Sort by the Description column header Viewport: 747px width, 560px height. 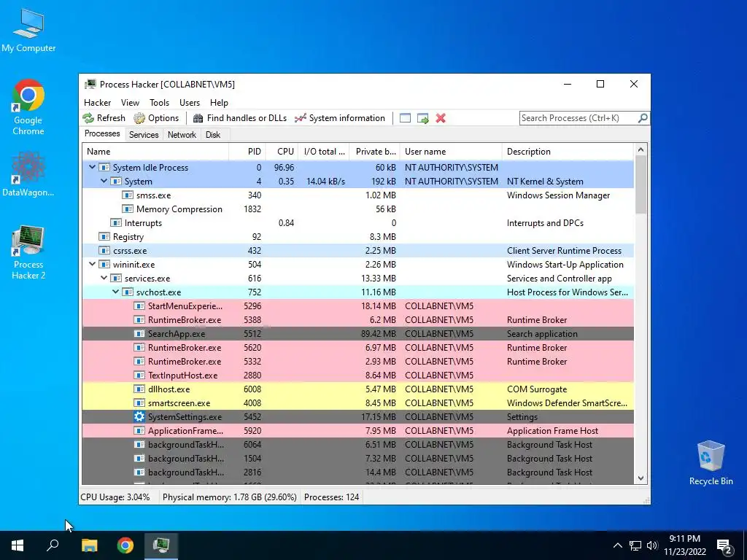click(x=568, y=152)
